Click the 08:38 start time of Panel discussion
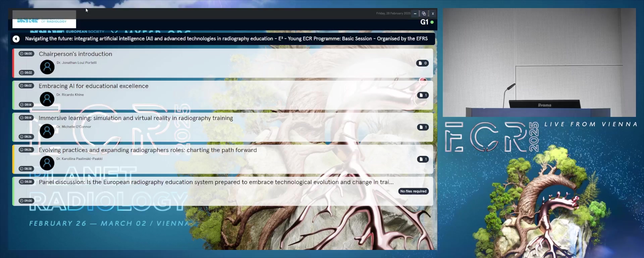 (26, 182)
